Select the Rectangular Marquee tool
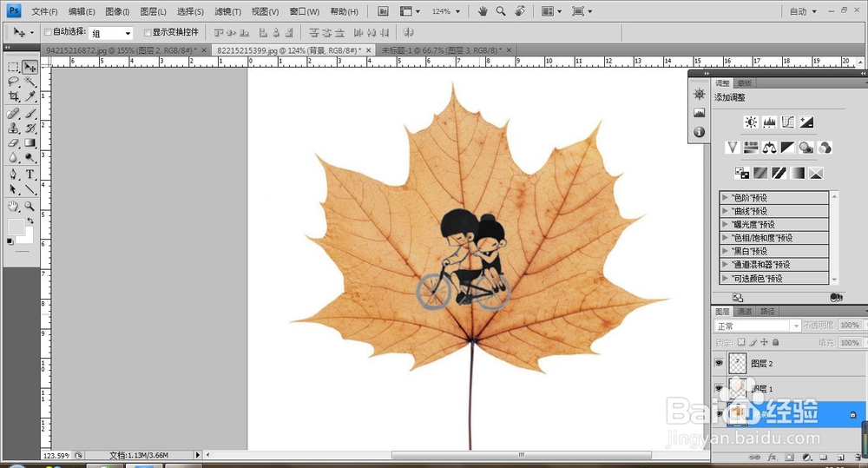 click(13, 68)
